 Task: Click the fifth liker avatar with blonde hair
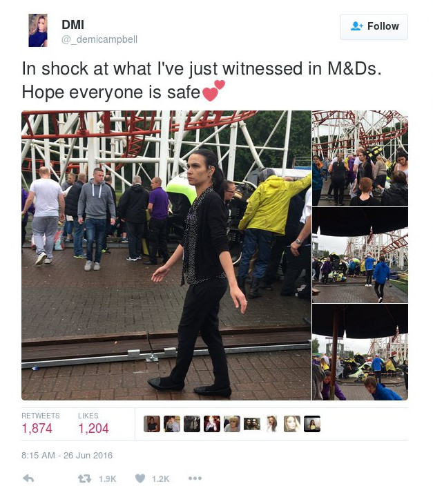232,424
